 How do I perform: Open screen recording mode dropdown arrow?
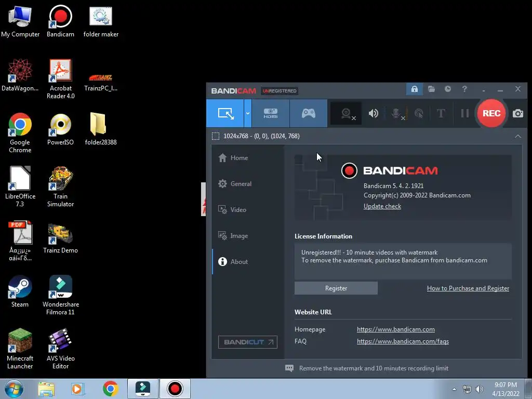point(248,113)
